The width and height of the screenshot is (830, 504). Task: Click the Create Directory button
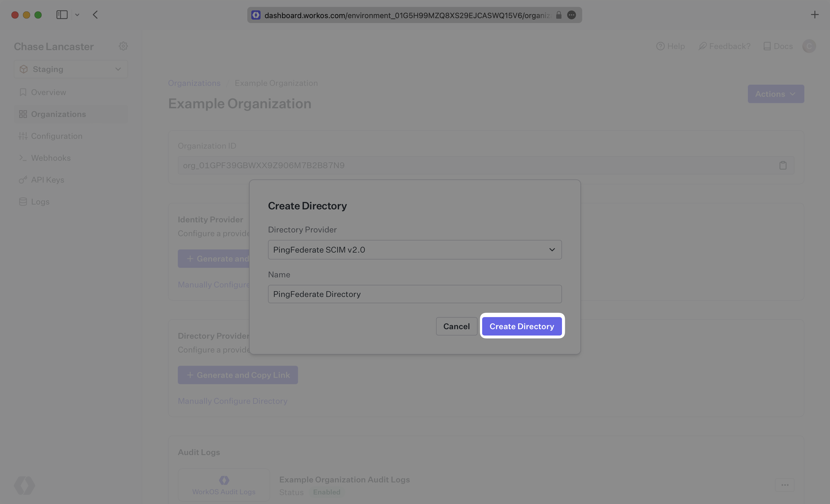(522, 326)
